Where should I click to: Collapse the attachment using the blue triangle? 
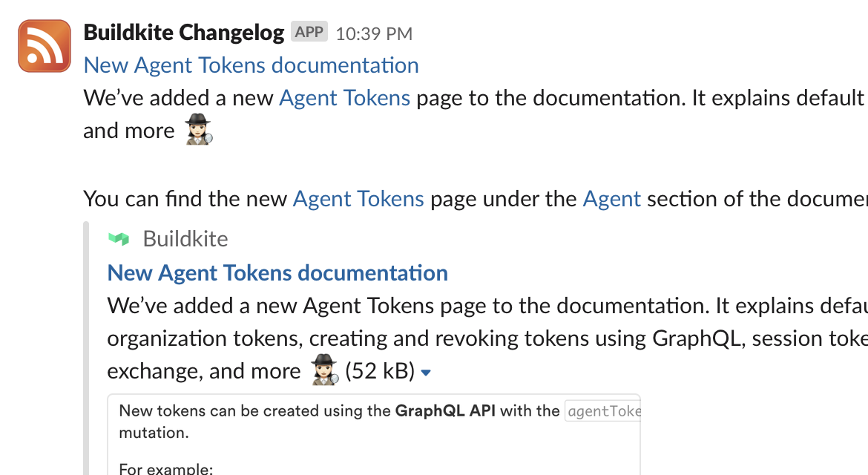426,372
